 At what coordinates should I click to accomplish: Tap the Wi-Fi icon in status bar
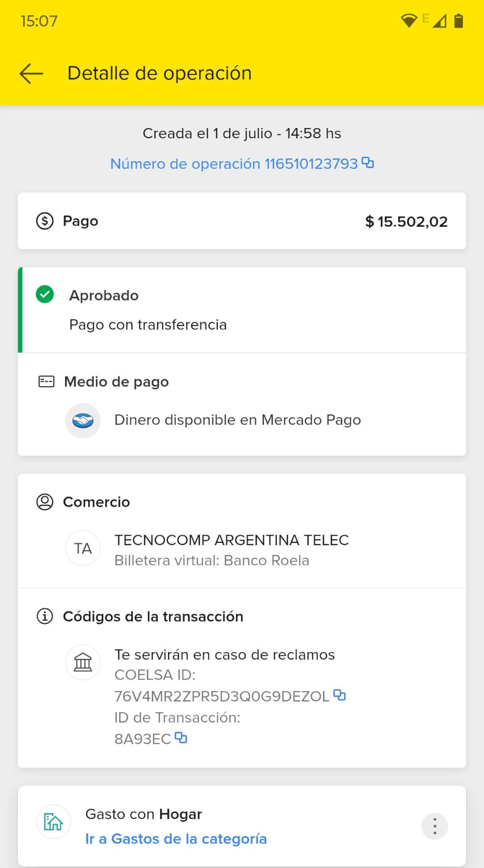point(409,21)
